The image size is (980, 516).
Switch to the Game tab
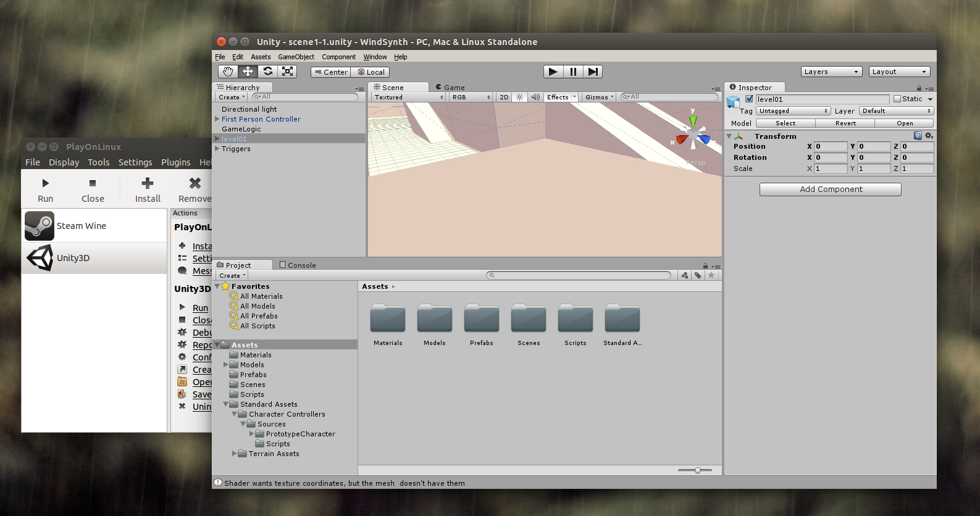click(450, 88)
